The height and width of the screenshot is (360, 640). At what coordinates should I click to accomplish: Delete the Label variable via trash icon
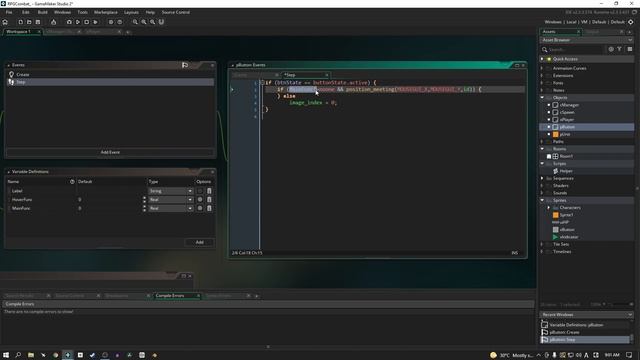pyautogui.click(x=209, y=191)
